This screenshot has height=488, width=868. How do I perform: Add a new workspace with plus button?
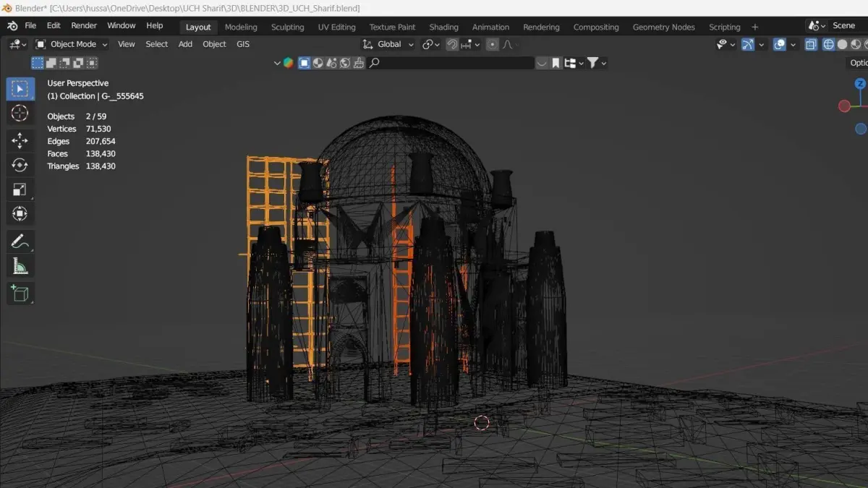[755, 27]
